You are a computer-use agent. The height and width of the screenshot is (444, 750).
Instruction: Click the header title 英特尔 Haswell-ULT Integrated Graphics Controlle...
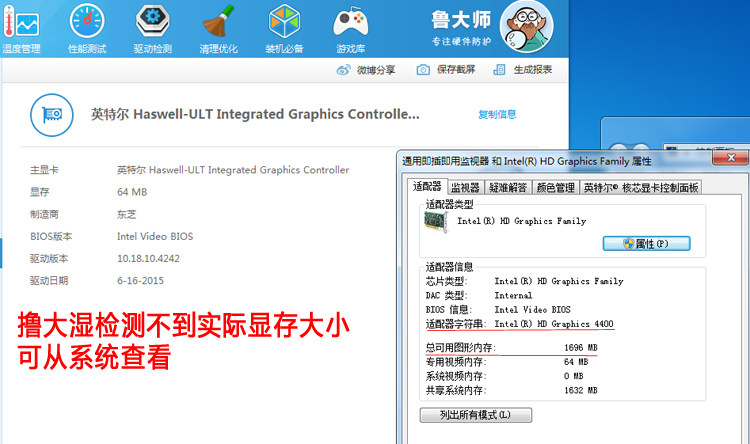(255, 114)
